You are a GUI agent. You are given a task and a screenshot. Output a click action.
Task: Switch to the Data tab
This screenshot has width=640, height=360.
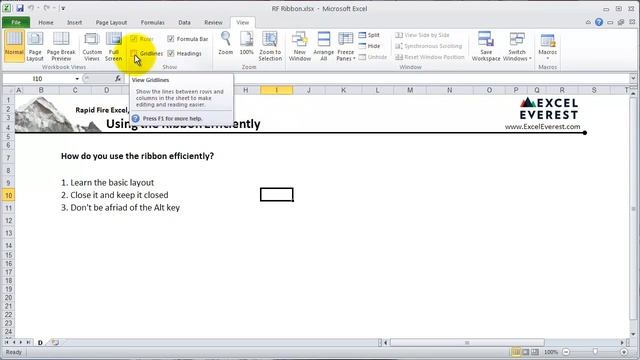click(x=184, y=22)
